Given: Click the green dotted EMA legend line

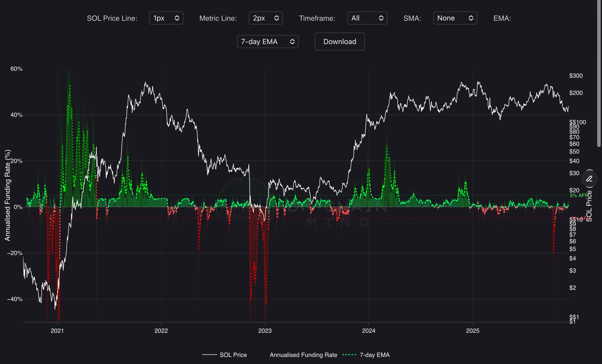Looking at the screenshot, I should click(x=349, y=354).
